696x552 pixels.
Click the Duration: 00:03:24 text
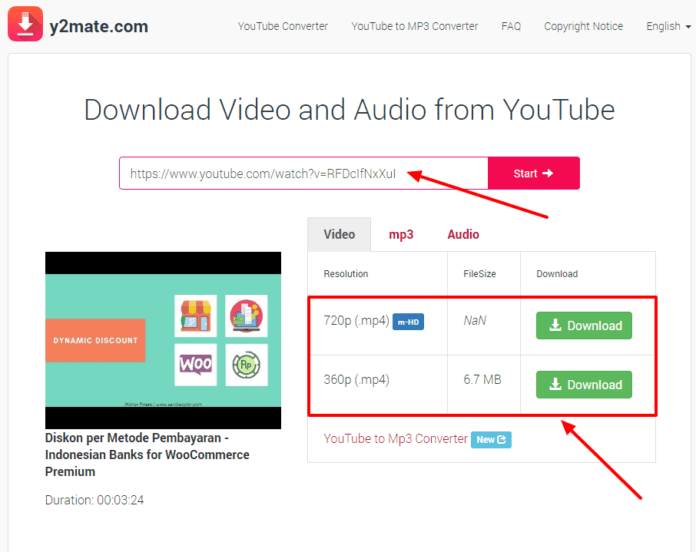point(95,500)
